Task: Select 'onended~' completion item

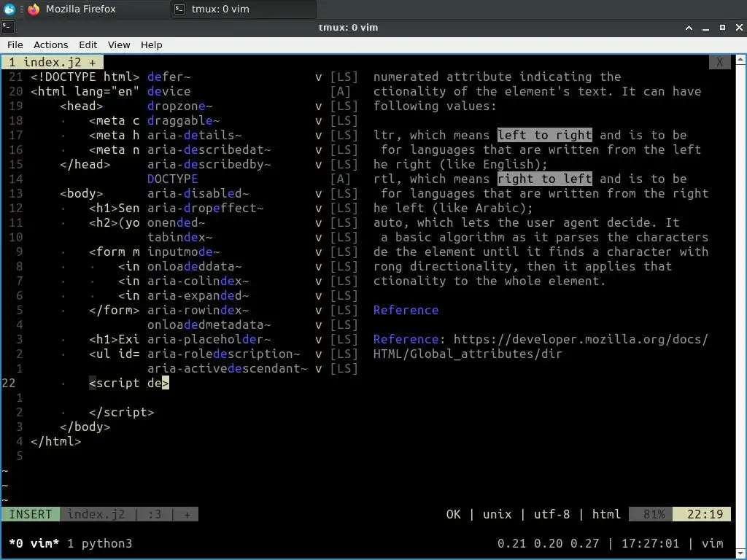Action: click(176, 222)
